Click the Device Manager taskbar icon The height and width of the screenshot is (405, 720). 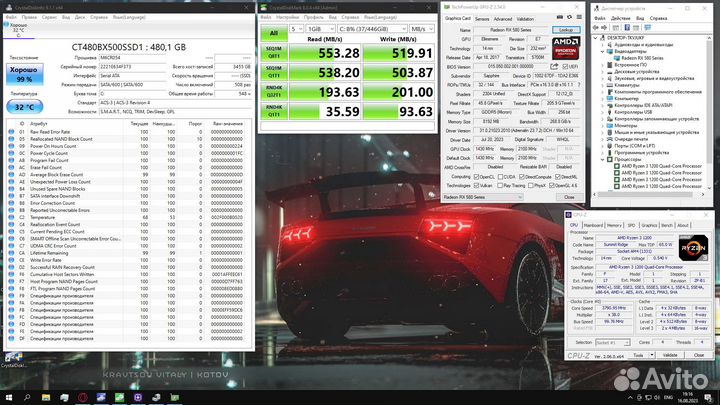(156, 397)
